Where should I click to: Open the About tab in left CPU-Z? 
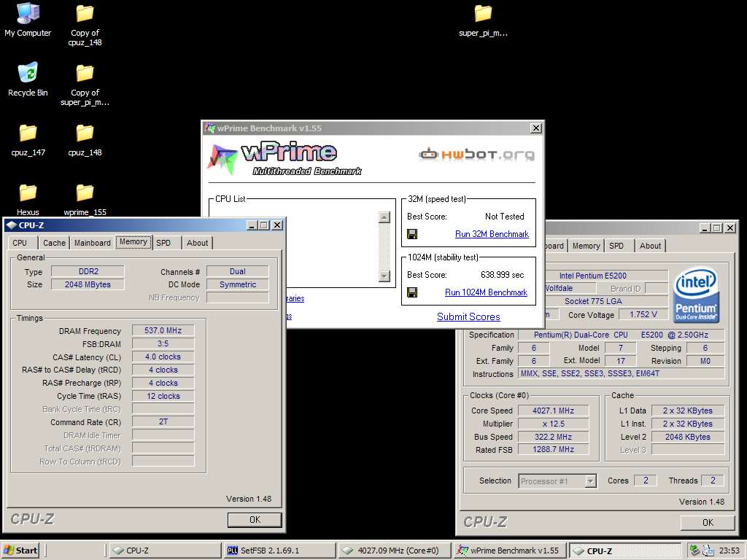[x=197, y=243]
